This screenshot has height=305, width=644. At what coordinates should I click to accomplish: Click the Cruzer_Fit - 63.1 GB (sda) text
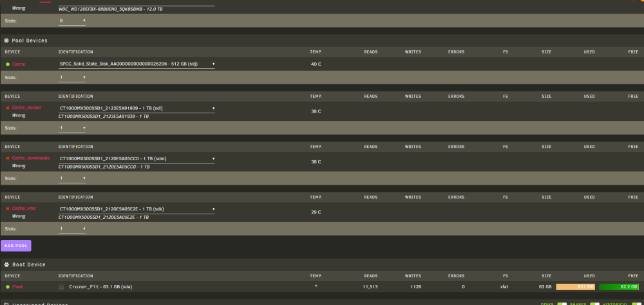click(100, 287)
